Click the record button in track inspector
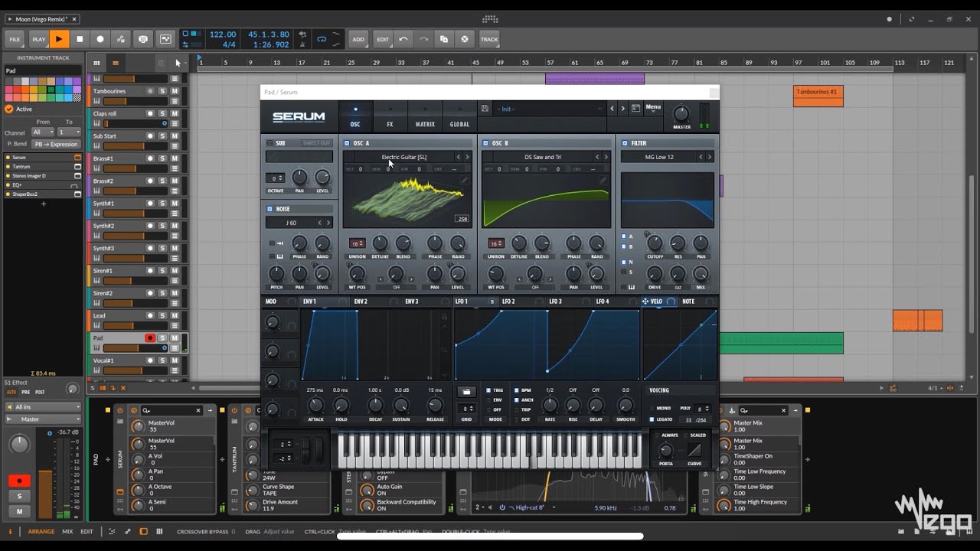Viewport: 980px width, 551px height. point(19,481)
